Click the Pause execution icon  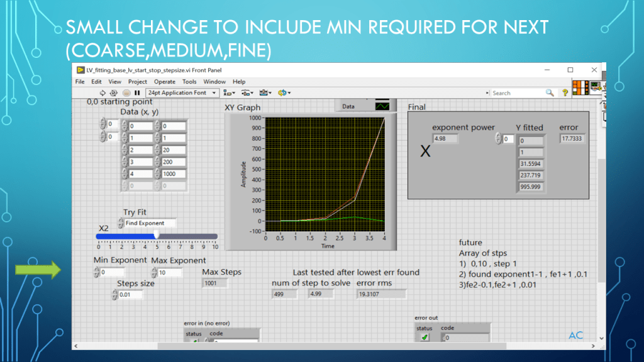137,93
